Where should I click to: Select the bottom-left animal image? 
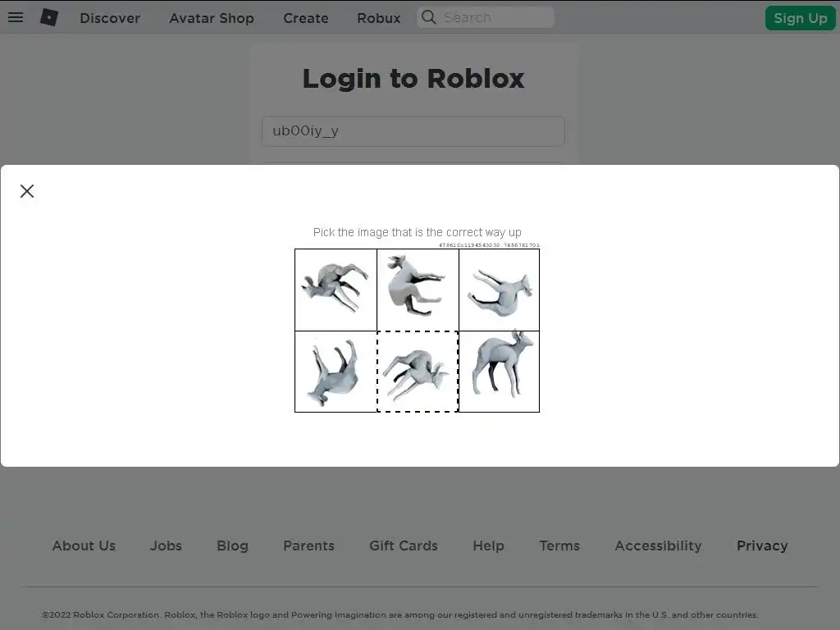click(x=336, y=372)
